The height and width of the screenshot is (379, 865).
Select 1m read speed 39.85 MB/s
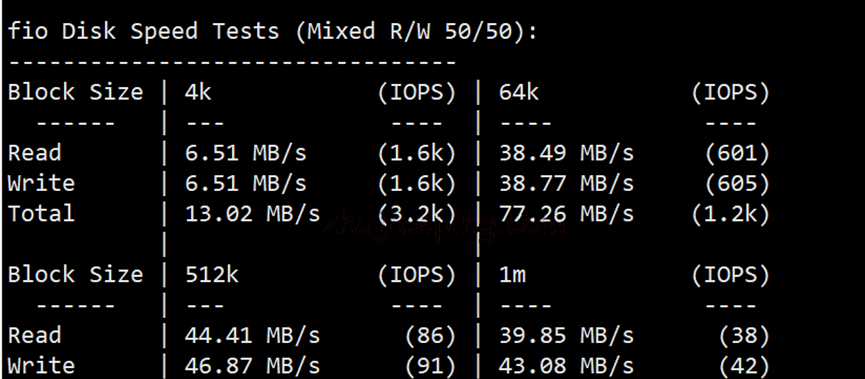point(567,335)
